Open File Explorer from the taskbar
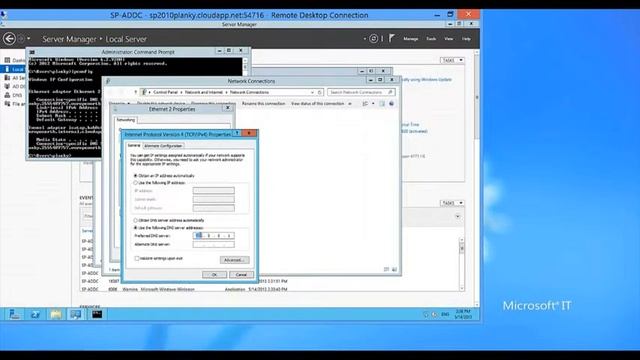The width and height of the screenshot is (640, 360). 56,314
